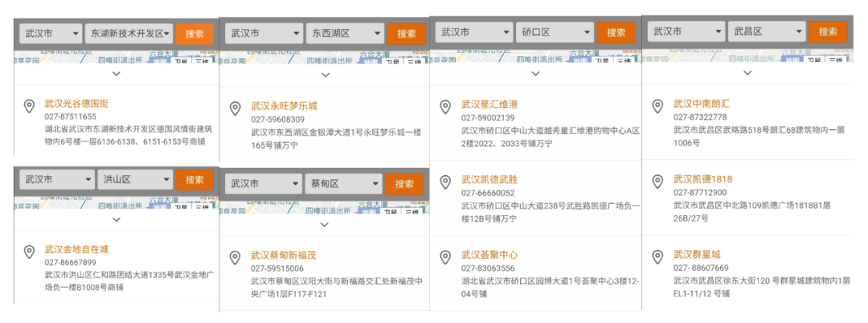
Task: Open the 武昌区 district dropdown
Action: [766, 31]
